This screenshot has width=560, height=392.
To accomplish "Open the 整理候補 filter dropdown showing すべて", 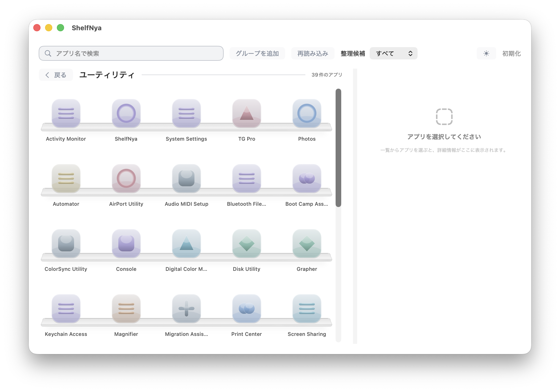I will [x=393, y=53].
